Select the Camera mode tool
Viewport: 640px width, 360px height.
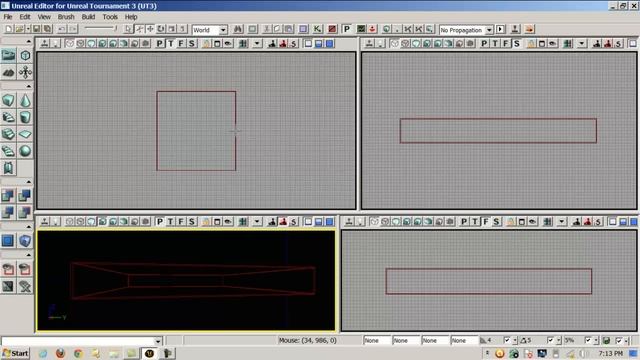8,55
